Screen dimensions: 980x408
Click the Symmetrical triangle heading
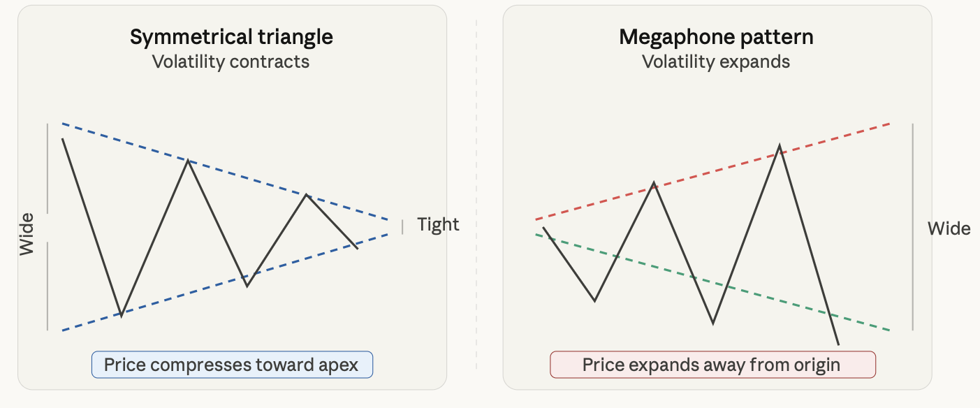pos(231,37)
